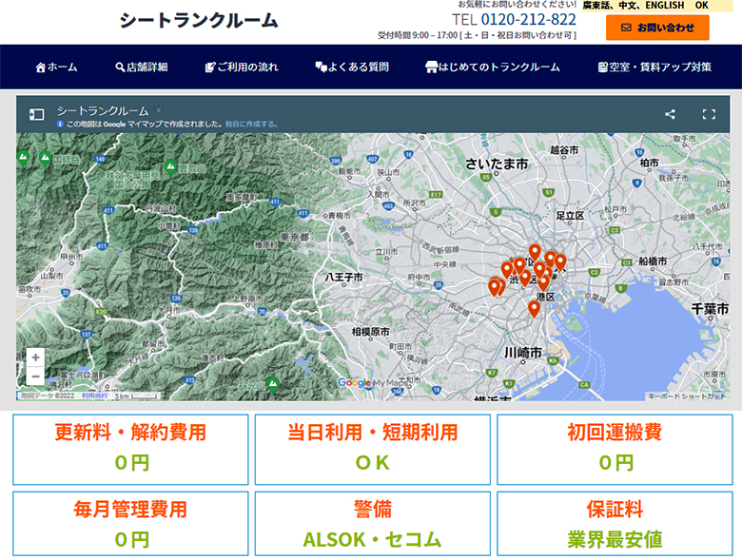Click the chat bubbles icon beside よくある質問
This screenshot has height=560, width=742.
coord(322,68)
